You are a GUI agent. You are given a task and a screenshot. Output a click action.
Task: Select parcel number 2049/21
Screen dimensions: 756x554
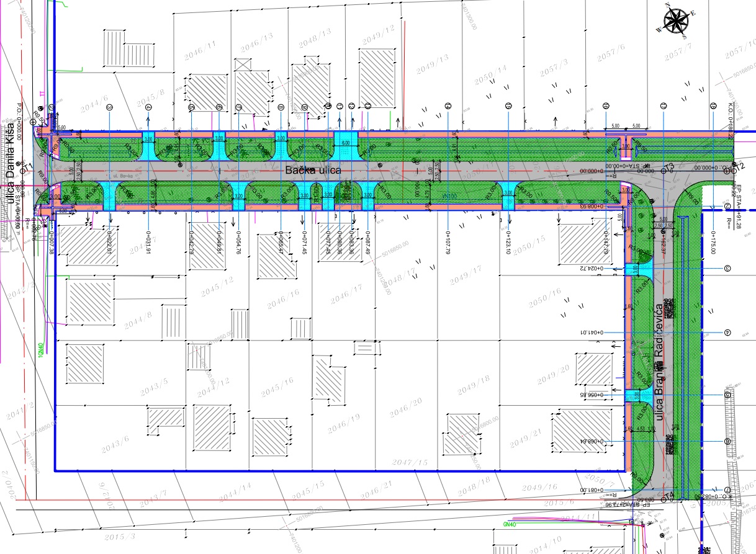[x=525, y=438]
